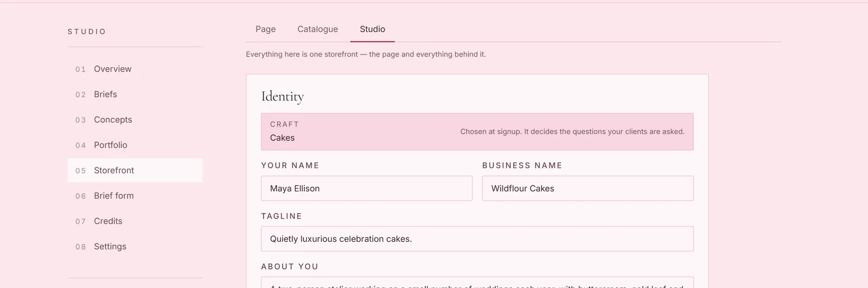This screenshot has height=288, width=868.
Task: Open Overview in the studio sidebar
Action: click(x=135, y=69)
